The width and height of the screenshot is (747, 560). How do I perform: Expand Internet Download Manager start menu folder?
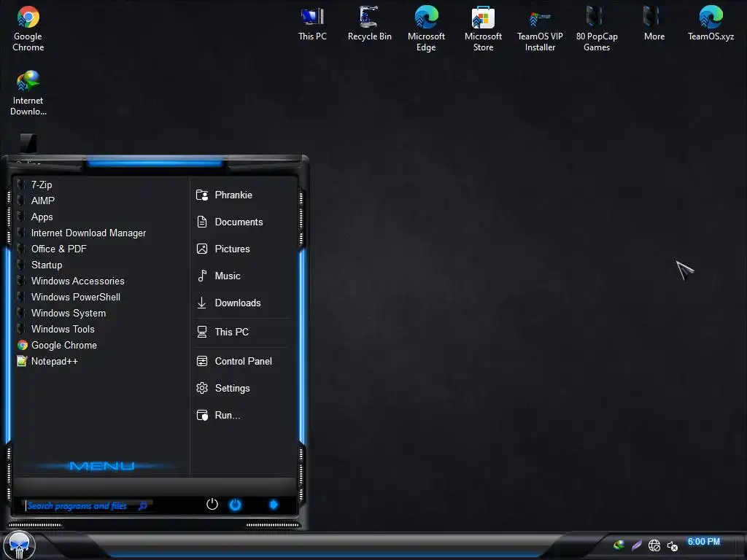pos(101,233)
